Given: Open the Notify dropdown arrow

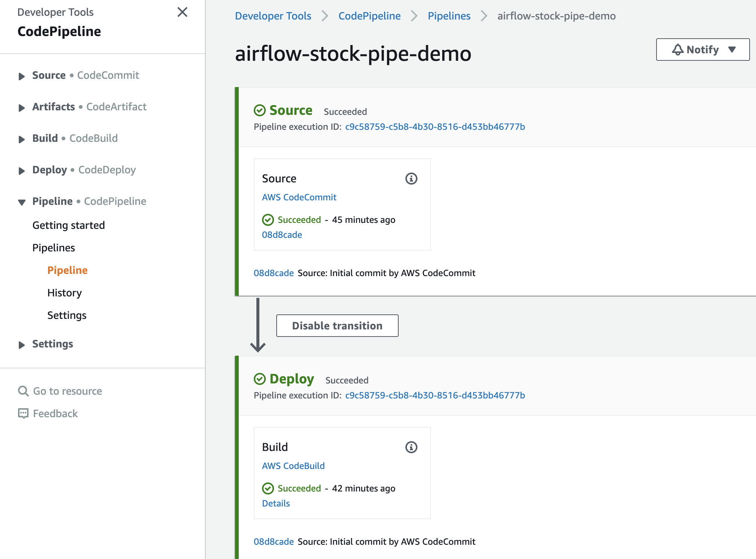Looking at the screenshot, I should point(732,50).
